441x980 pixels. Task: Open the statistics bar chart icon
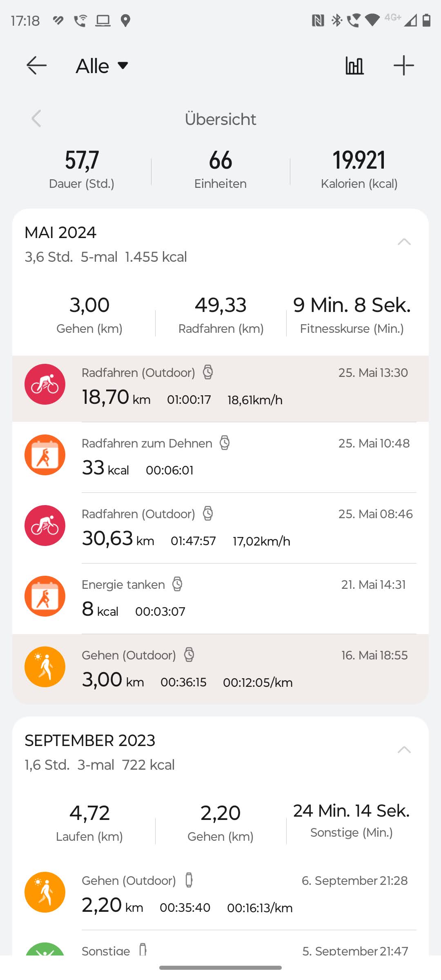[x=354, y=66]
